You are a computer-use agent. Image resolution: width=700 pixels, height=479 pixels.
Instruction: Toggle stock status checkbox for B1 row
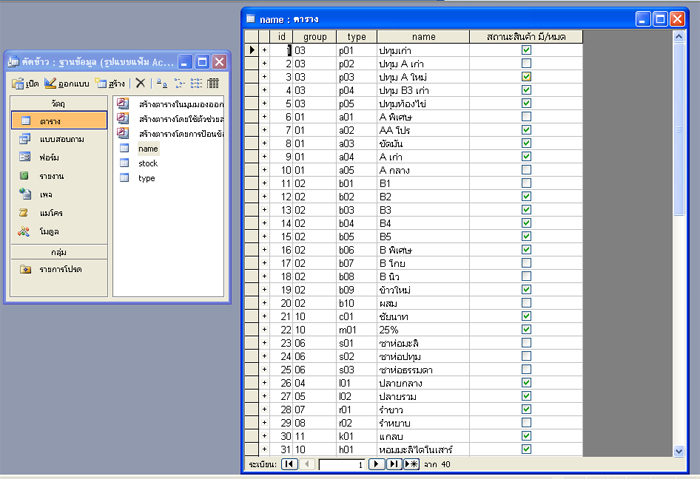coord(526,183)
